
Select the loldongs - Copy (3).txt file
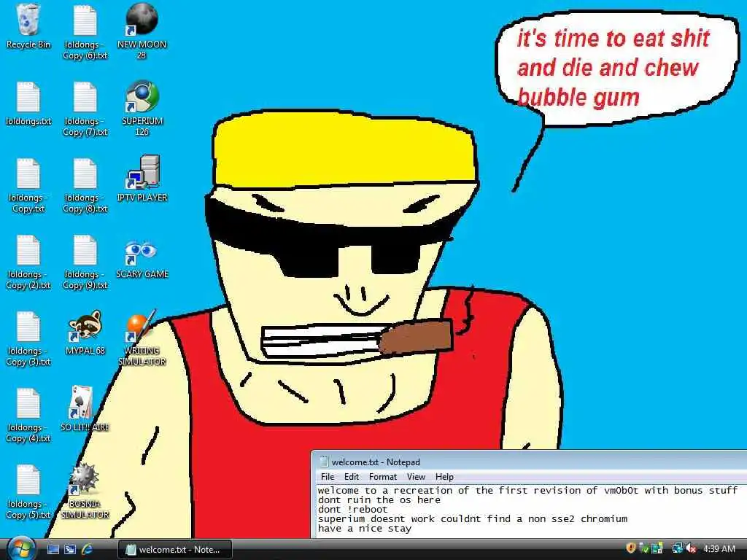[x=28, y=339]
